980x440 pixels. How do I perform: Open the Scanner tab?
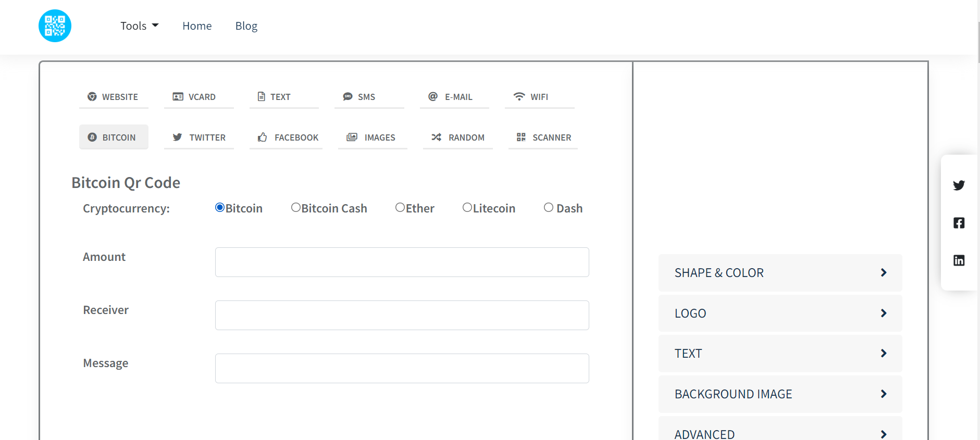(x=543, y=137)
